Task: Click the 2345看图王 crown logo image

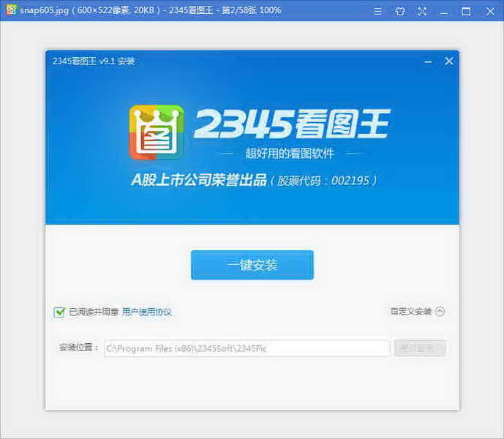Action: [x=157, y=132]
